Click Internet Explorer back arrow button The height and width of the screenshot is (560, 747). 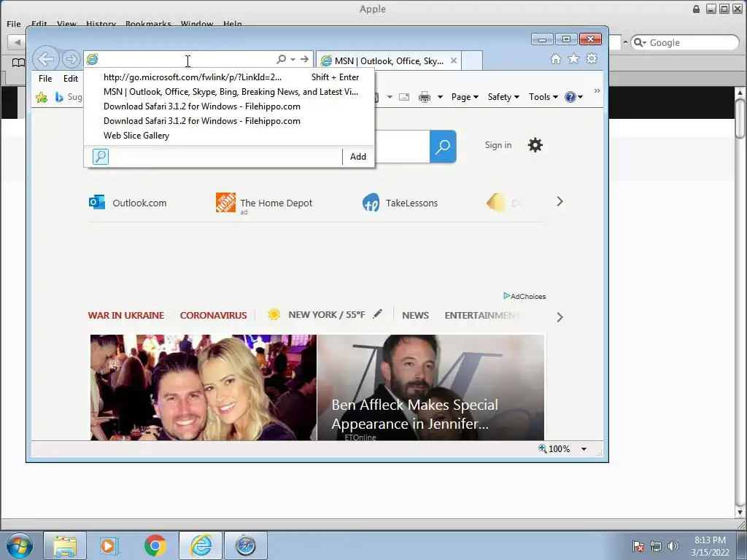(x=46, y=59)
